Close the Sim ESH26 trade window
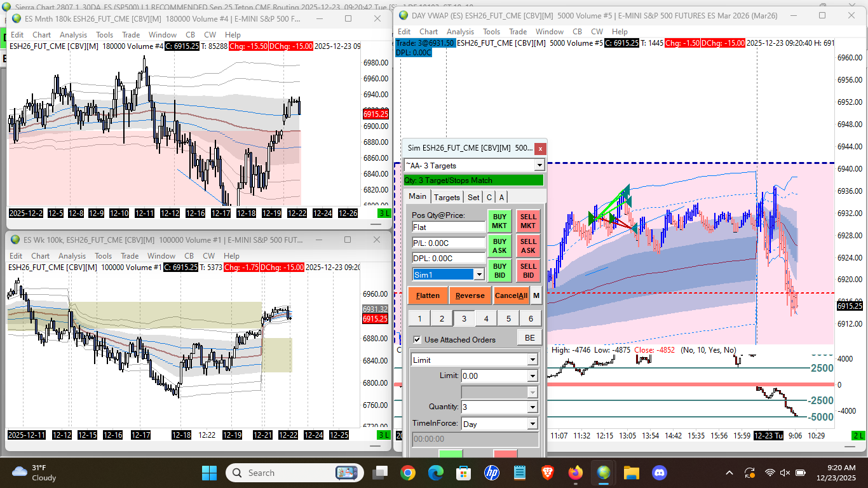Image resolution: width=868 pixels, height=488 pixels. (x=539, y=148)
